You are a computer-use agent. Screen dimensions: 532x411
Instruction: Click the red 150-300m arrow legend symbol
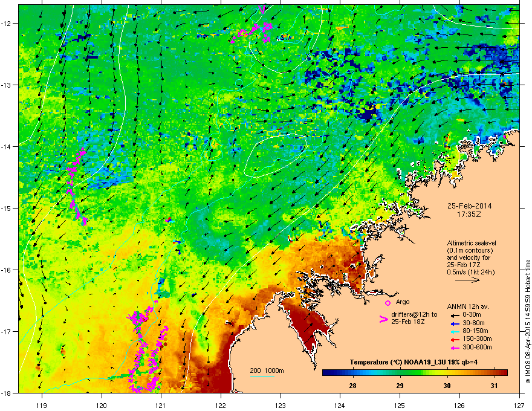click(x=455, y=339)
